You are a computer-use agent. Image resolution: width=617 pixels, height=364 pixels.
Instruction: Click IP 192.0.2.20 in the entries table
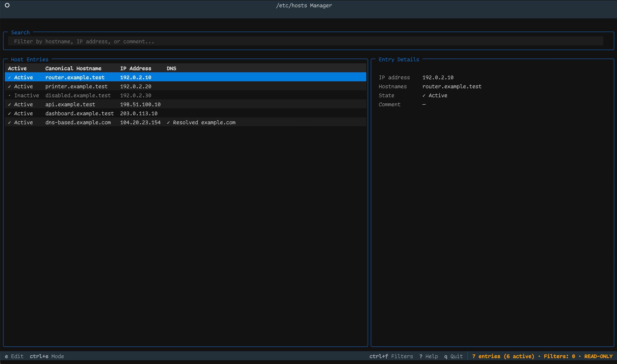tap(136, 86)
